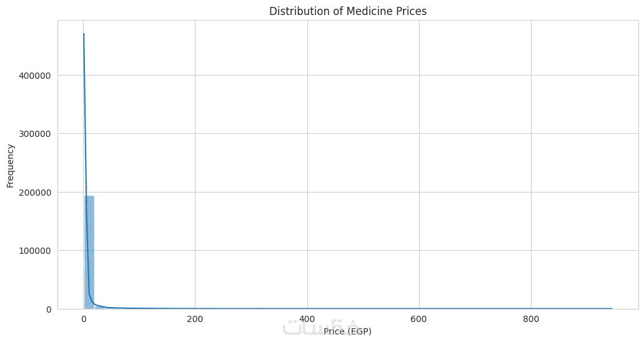Click the x-axis tick label 200

click(195, 319)
